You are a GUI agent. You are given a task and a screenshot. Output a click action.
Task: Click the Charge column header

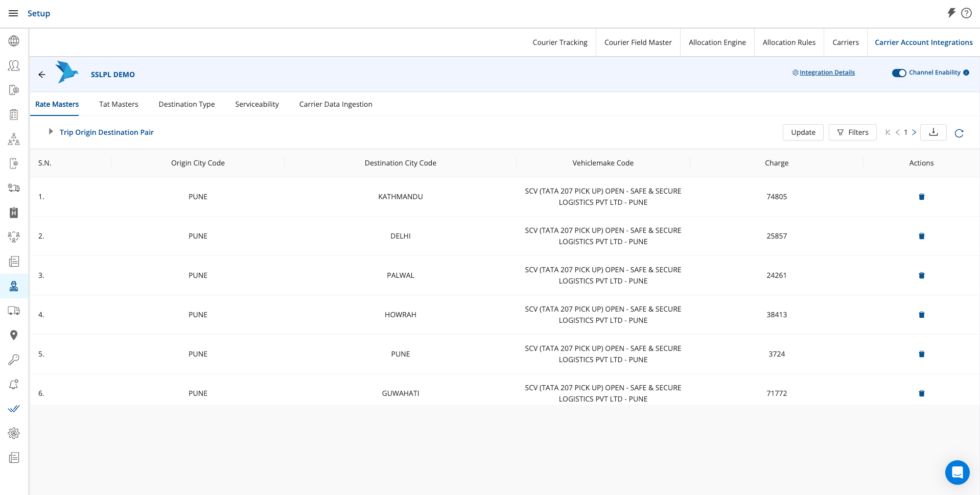coord(776,163)
